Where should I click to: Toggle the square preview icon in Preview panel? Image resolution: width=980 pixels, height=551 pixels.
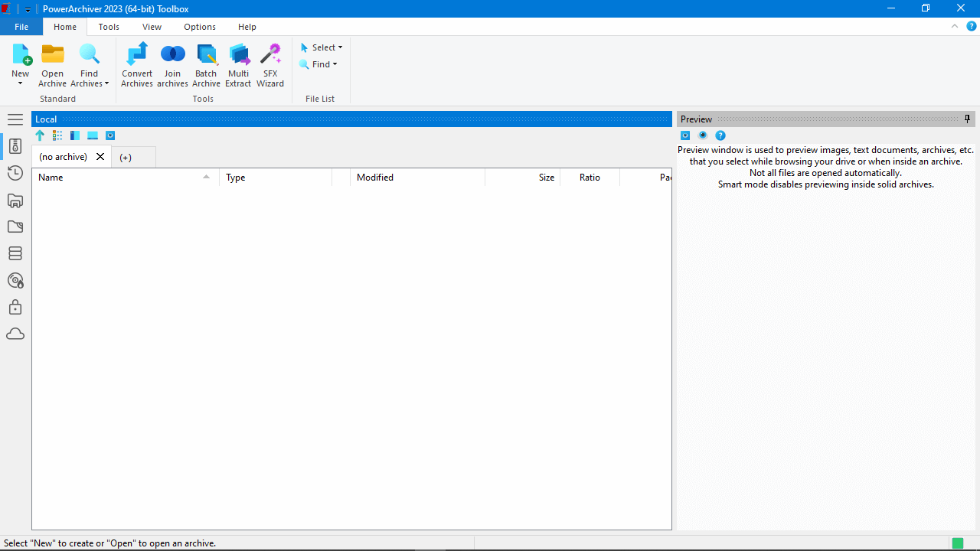(x=685, y=135)
